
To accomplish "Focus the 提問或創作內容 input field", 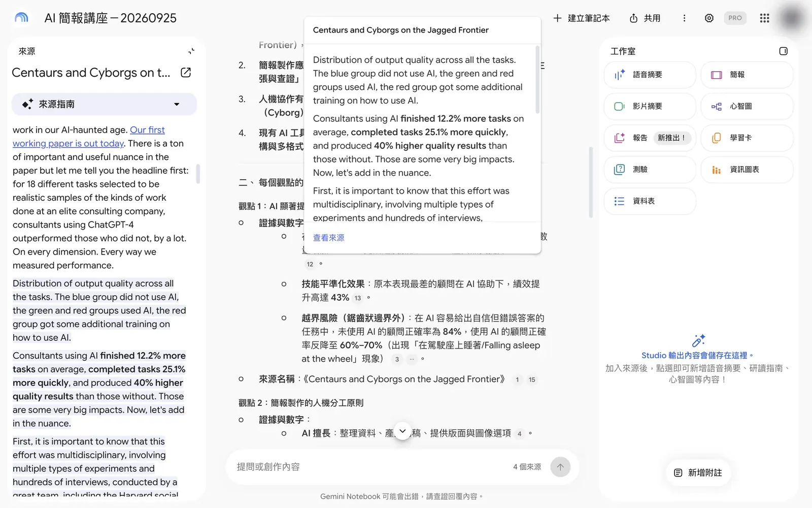I will coord(370,466).
